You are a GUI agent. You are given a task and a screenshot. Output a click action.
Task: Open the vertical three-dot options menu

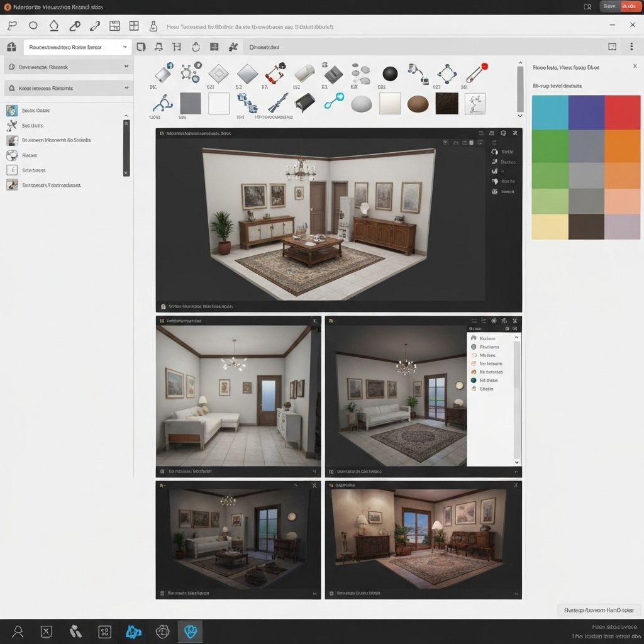point(631,47)
